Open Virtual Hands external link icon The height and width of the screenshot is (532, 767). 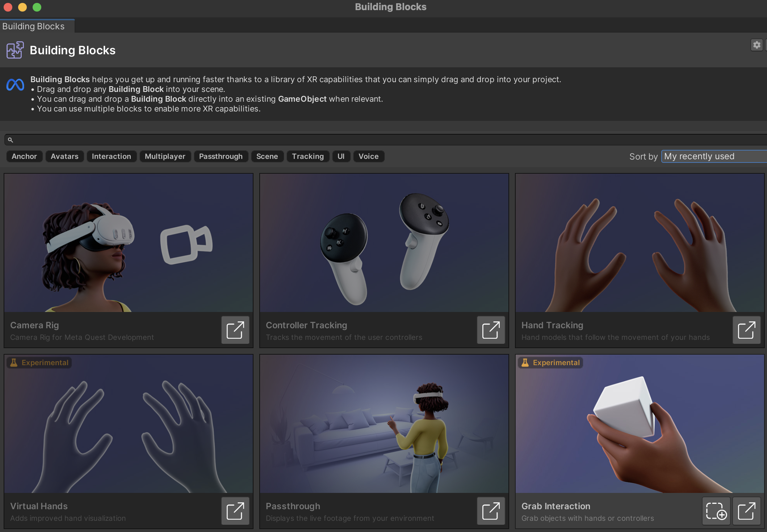[235, 511]
